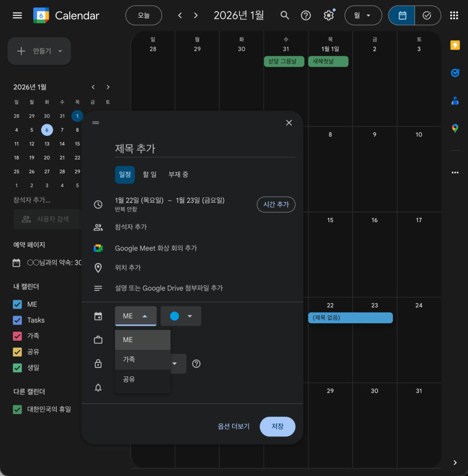Open the main hamburger menu
The height and width of the screenshot is (476, 468).
(x=17, y=15)
